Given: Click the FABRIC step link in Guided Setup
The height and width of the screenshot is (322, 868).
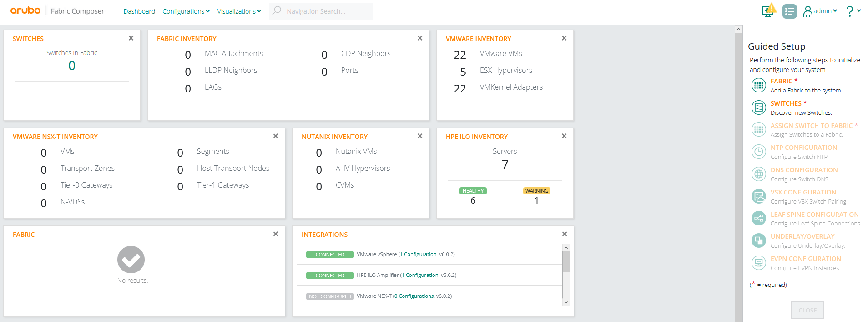Looking at the screenshot, I should (782, 81).
